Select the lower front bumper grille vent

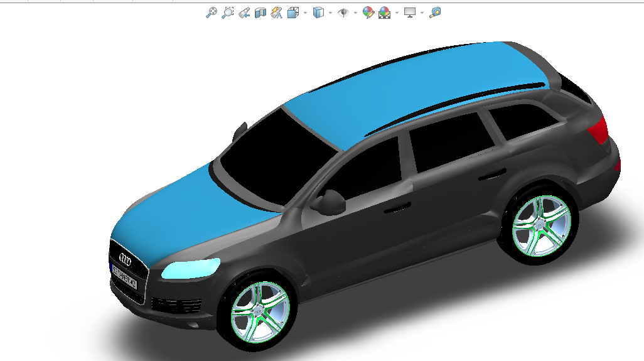(x=176, y=305)
